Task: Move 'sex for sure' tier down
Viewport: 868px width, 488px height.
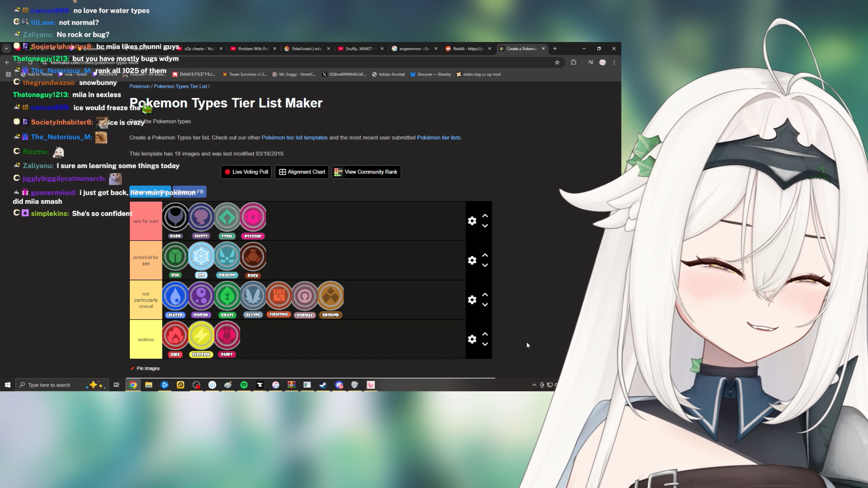Action: coord(485,226)
